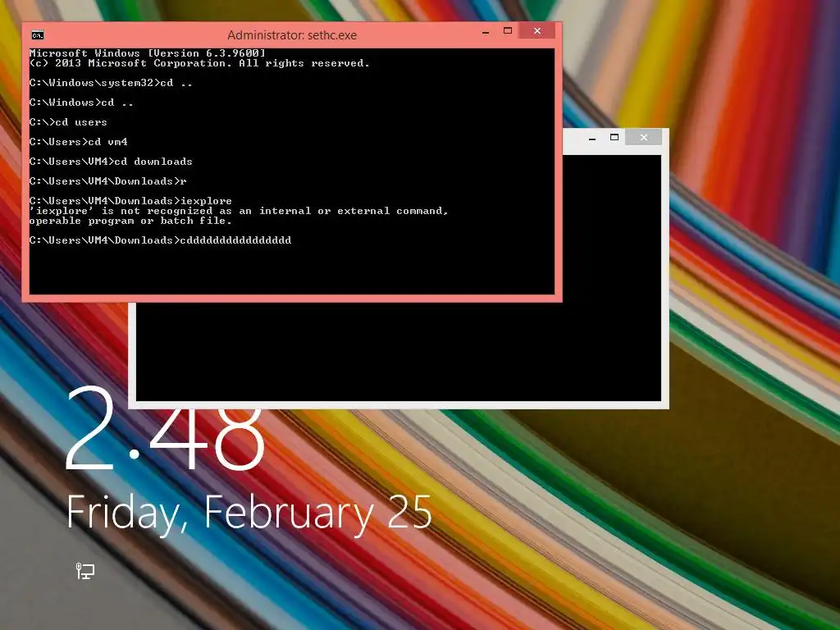Click the "Administrator: sethc.exe" title text
The image size is (840, 630).
(292, 35)
